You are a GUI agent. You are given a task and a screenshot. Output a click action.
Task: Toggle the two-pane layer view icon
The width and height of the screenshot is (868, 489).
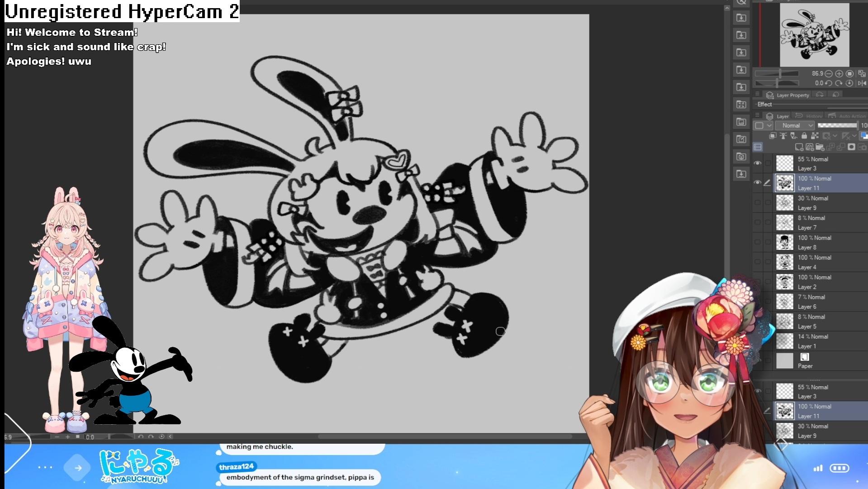(x=758, y=147)
